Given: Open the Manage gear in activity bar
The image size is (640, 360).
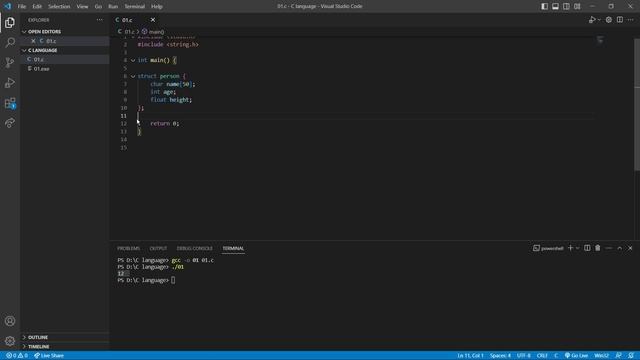Looking at the screenshot, I should click(x=10, y=341).
